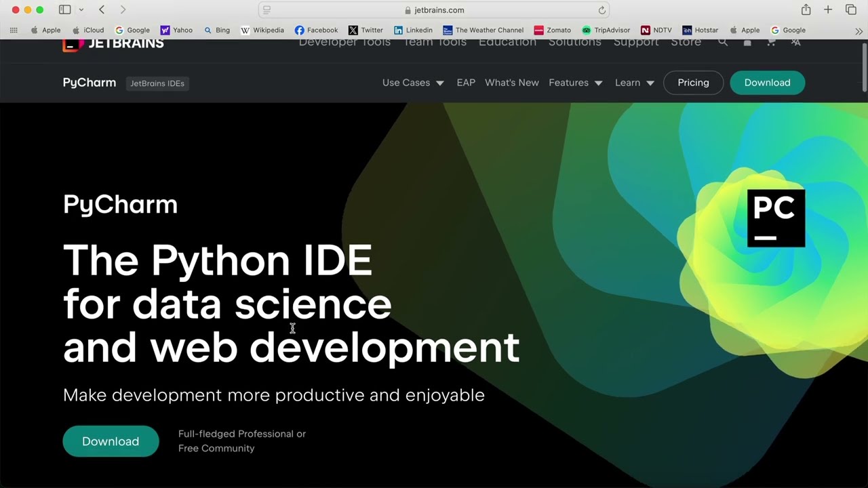Open a new tab with the plus icon
868x488 pixels.
click(x=828, y=9)
